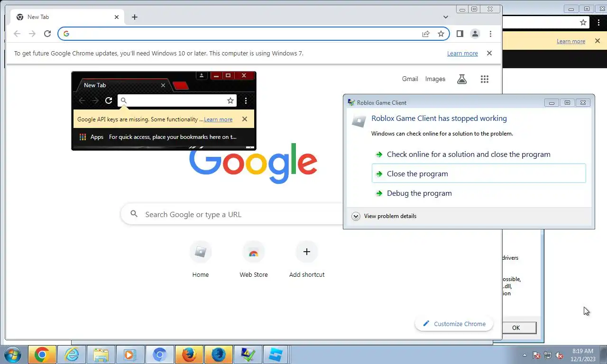Click muted volume icon in system tray

point(559,355)
